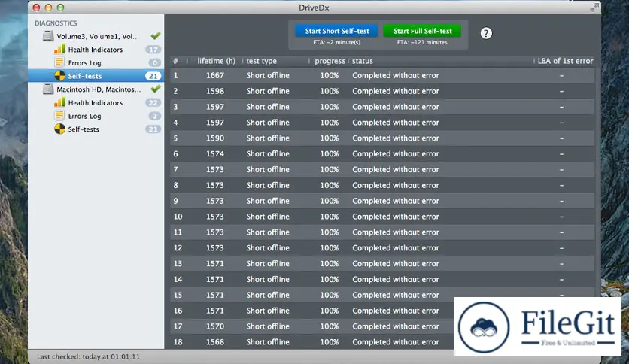Image resolution: width=629 pixels, height=364 pixels.
Task: Click the Volume3 drive icon
Action: (48, 36)
